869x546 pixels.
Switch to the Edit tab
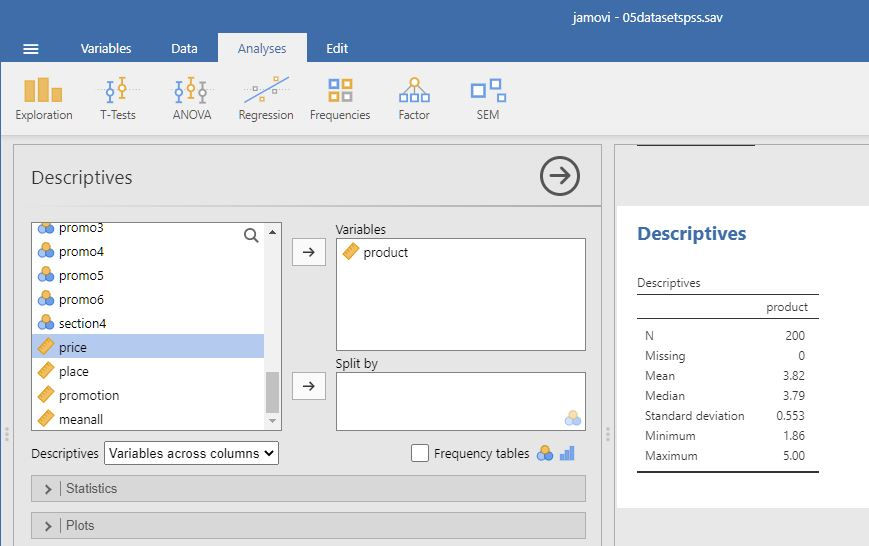coord(337,49)
